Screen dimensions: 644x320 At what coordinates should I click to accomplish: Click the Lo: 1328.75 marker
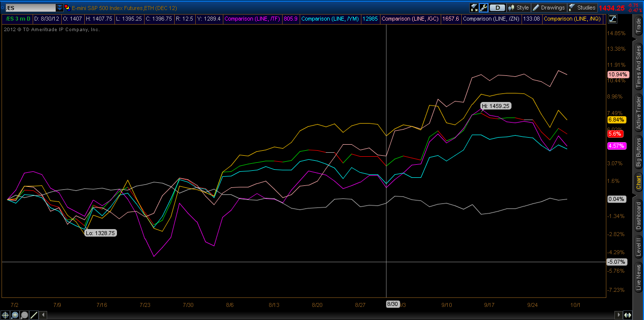pos(101,233)
